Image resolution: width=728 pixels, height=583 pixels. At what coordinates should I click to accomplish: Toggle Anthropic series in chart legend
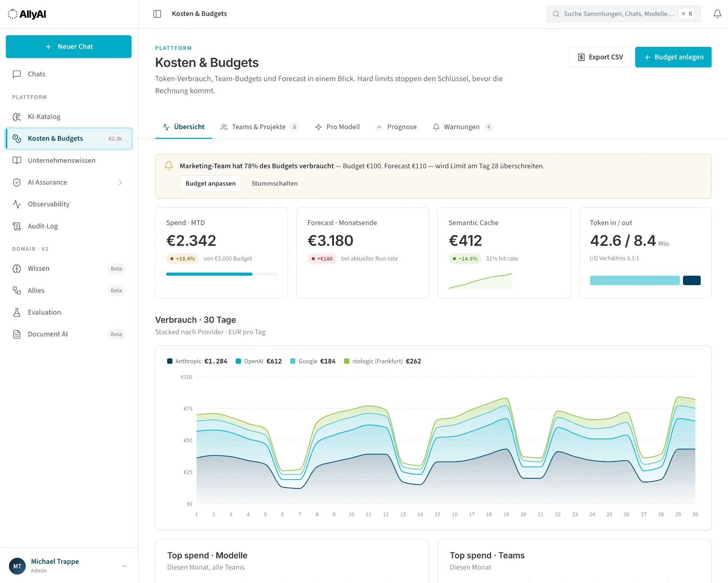click(x=197, y=361)
